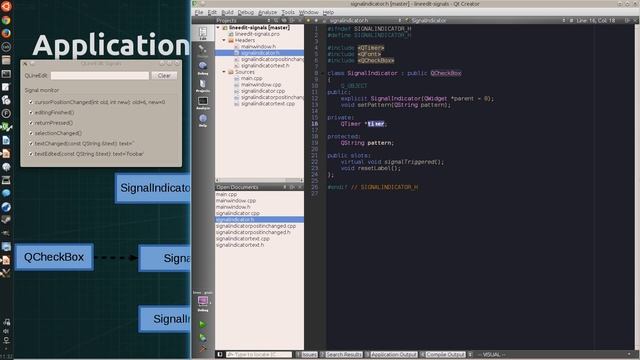Close the Projects pane with its X

[300, 20]
